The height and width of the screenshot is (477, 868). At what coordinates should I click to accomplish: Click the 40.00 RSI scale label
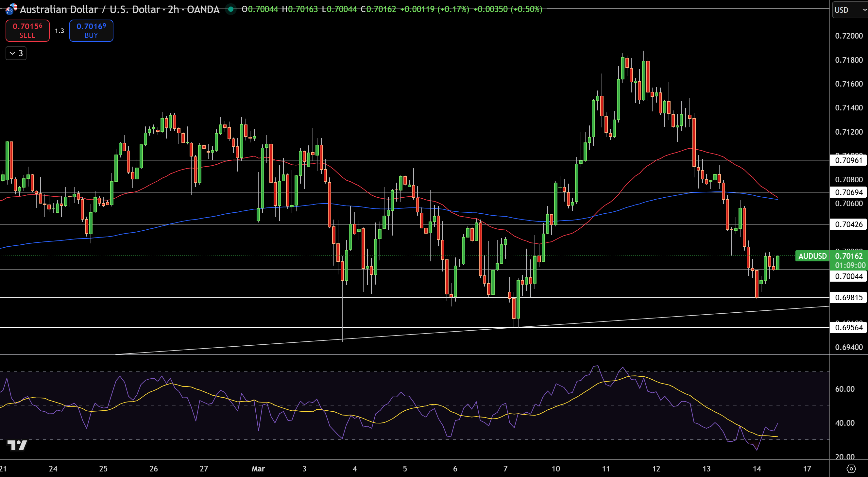(845, 423)
